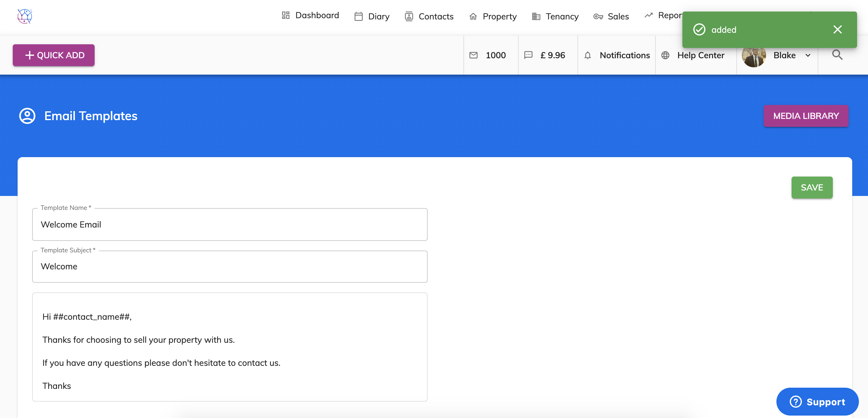Click the Help Center globe icon

pos(665,55)
